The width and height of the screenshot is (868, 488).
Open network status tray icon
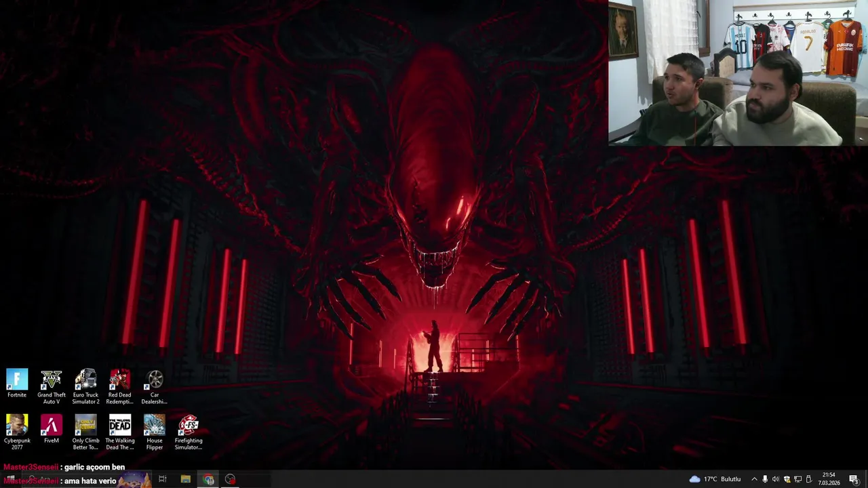797,479
